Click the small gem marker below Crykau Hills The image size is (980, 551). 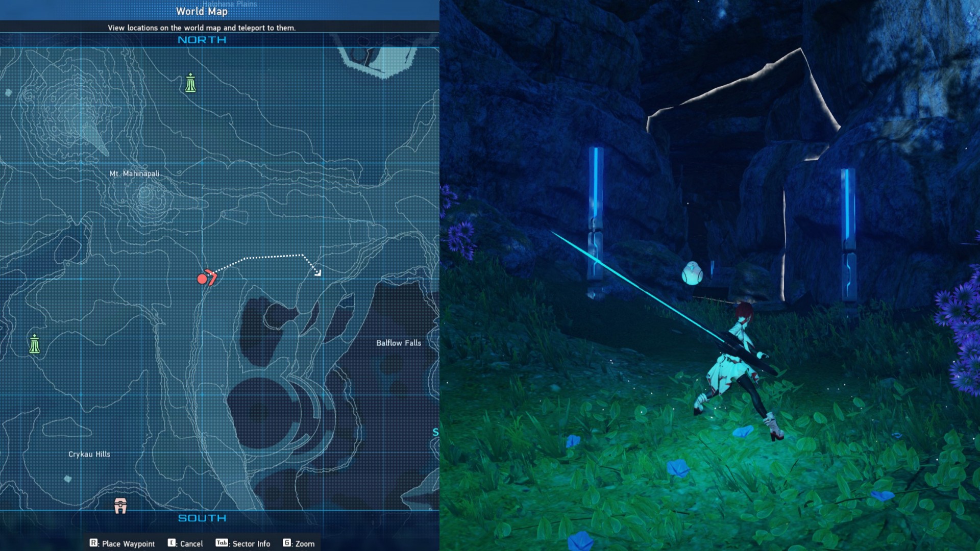click(x=68, y=479)
